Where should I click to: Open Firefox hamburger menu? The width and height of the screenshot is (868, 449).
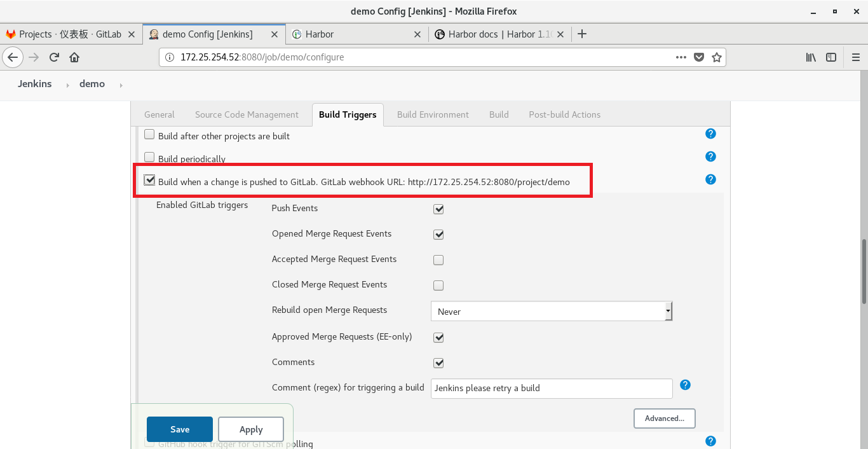[x=855, y=57]
